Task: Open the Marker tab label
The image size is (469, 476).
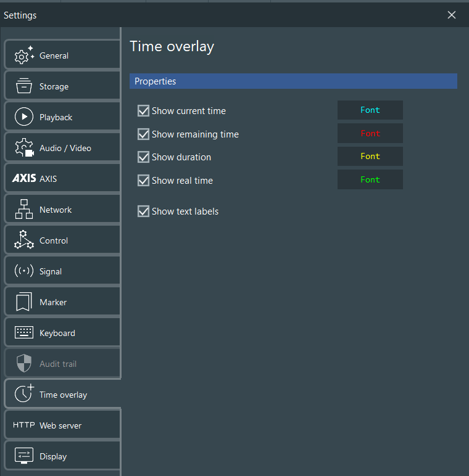Action: click(53, 302)
